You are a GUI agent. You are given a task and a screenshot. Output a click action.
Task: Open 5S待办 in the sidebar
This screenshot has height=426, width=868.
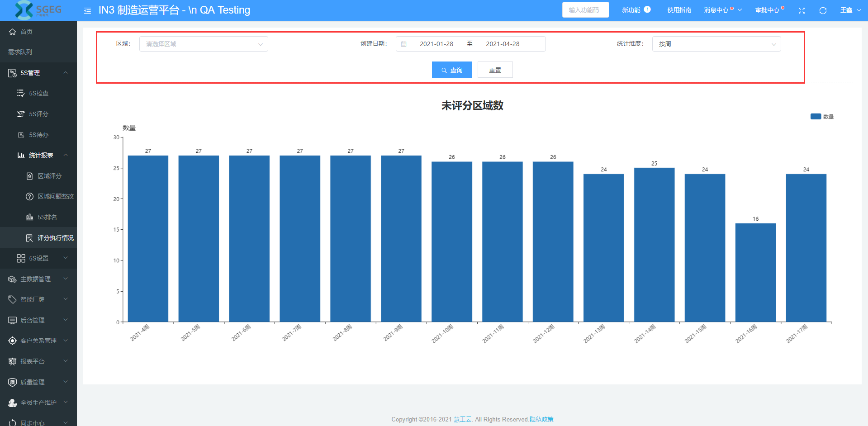(38, 135)
